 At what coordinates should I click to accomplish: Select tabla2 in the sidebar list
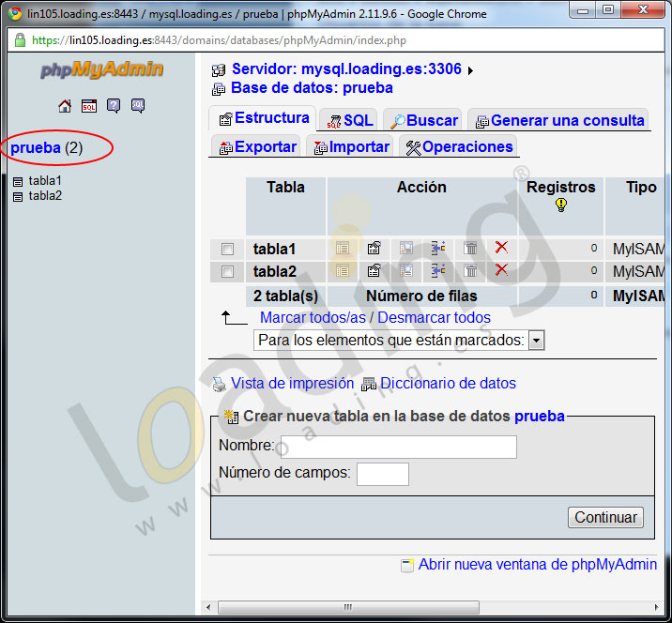click(45, 196)
